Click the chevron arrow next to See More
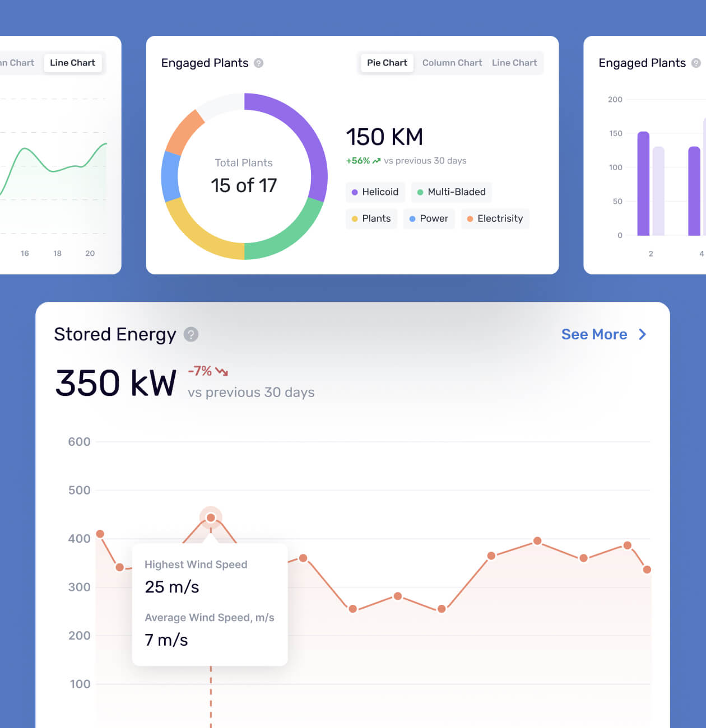The image size is (706, 728). click(642, 334)
